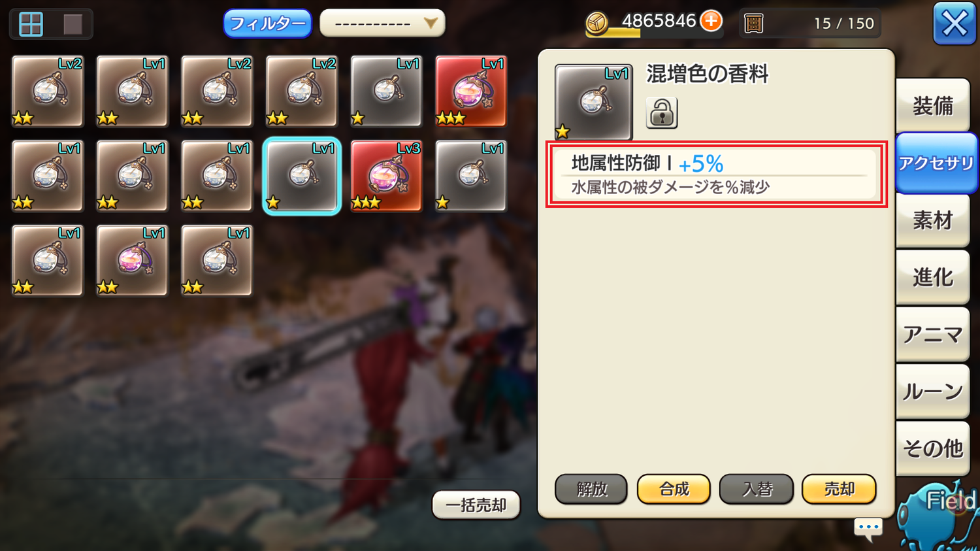Open the chat speech bubble

(x=868, y=529)
